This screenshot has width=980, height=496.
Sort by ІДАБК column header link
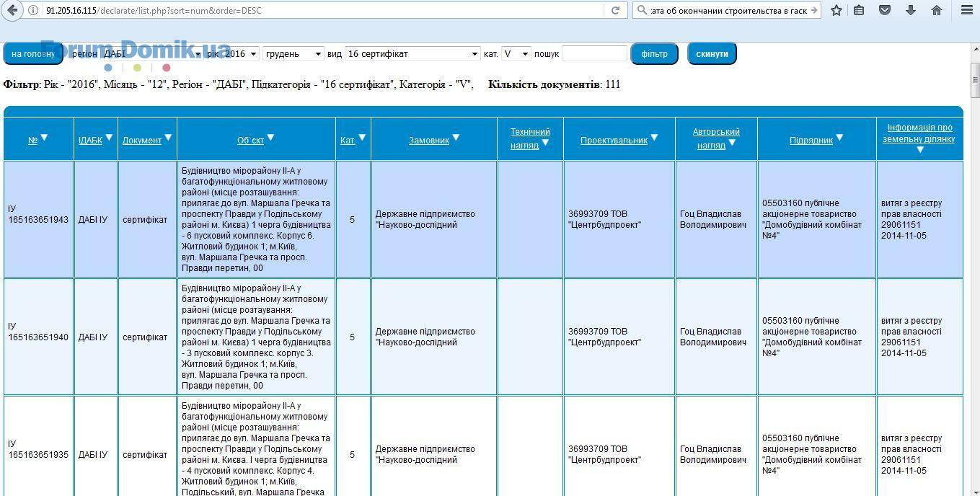[90, 141]
